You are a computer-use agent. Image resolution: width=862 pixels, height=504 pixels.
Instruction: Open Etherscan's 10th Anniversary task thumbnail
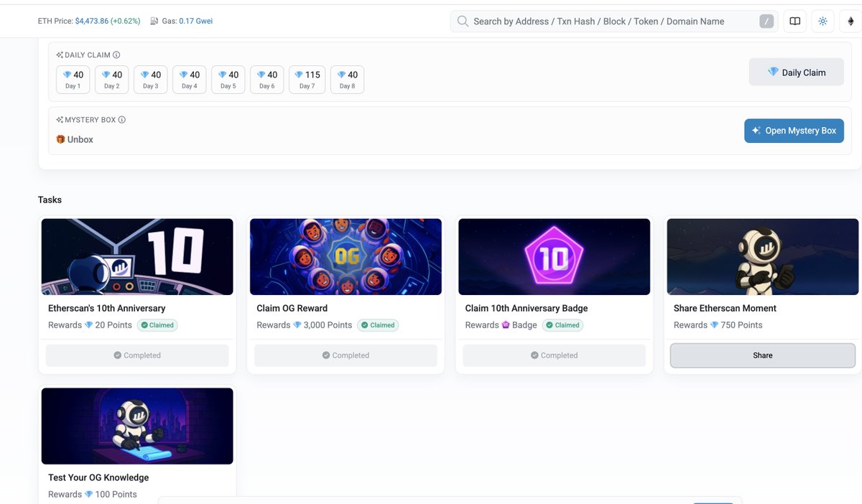coord(137,257)
